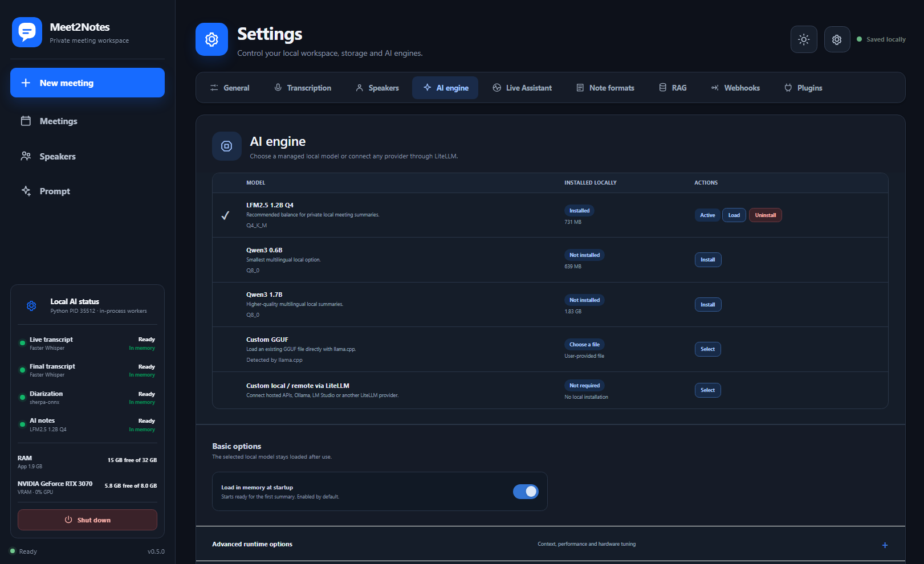Viewport: 924px width, 564px height.
Task: Click the people icon for Speakers in sidebar
Action: click(x=26, y=156)
